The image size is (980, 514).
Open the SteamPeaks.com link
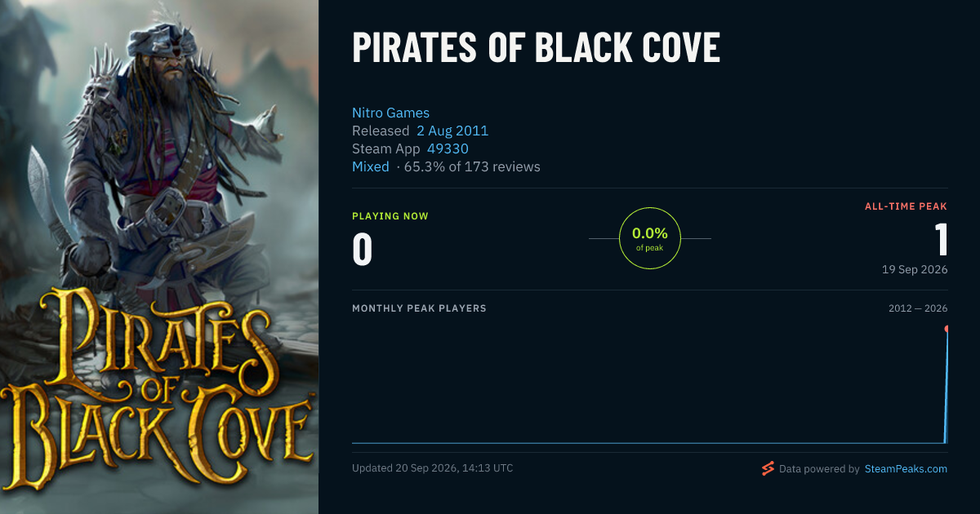tap(906, 469)
